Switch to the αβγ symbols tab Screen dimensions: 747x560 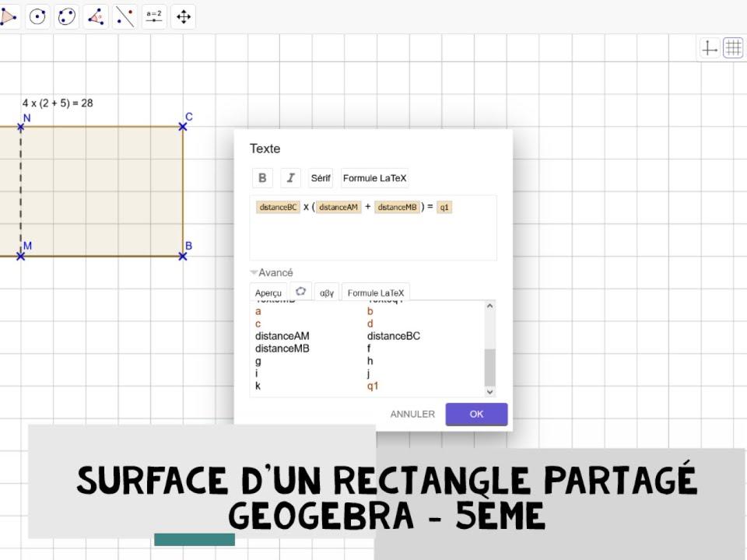[327, 292]
